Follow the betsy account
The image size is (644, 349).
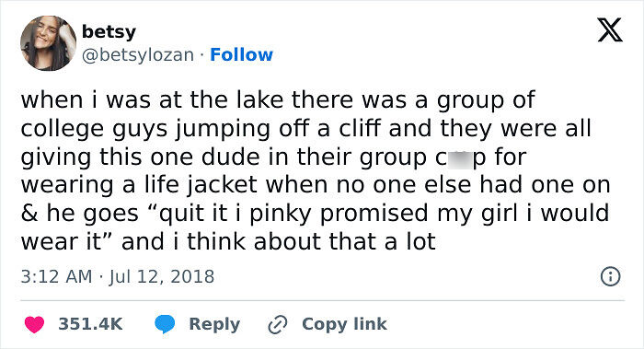[241, 54]
